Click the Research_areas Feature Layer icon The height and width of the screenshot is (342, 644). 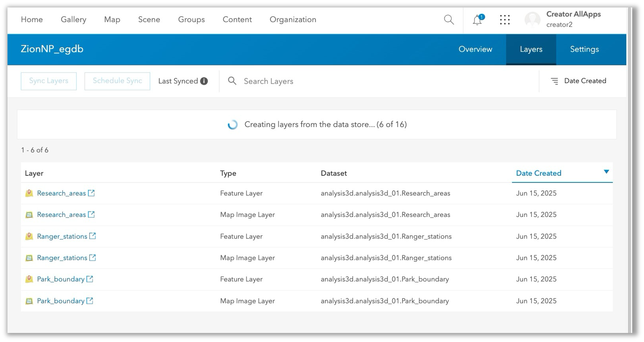[x=29, y=193]
